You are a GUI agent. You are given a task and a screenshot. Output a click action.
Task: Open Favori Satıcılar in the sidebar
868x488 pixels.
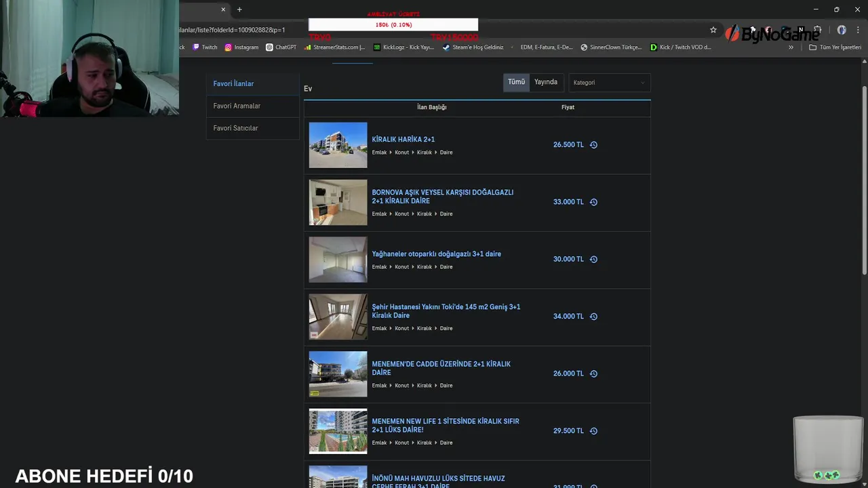[x=252, y=128]
